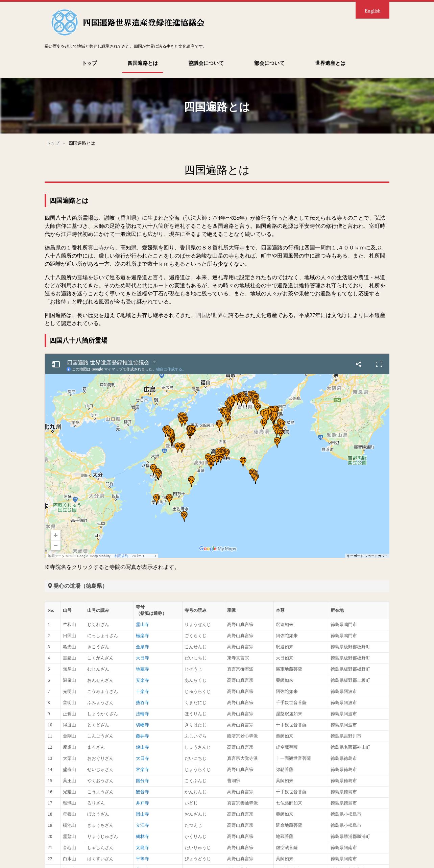The height and width of the screenshot is (868, 434).
Task: Select map pin number 64
Action: point(193,430)
